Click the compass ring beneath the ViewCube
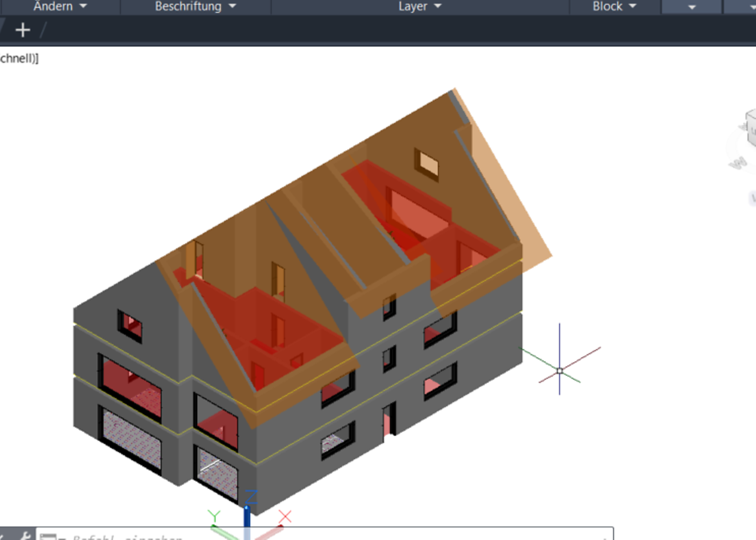Screen dimensions: 756x540 tap(737, 164)
